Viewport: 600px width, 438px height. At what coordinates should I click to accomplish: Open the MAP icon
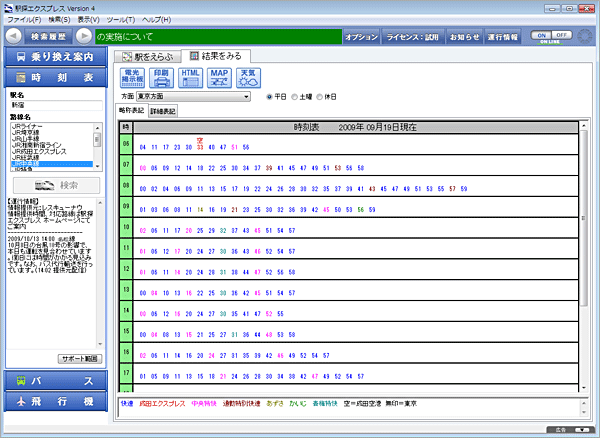click(x=220, y=77)
